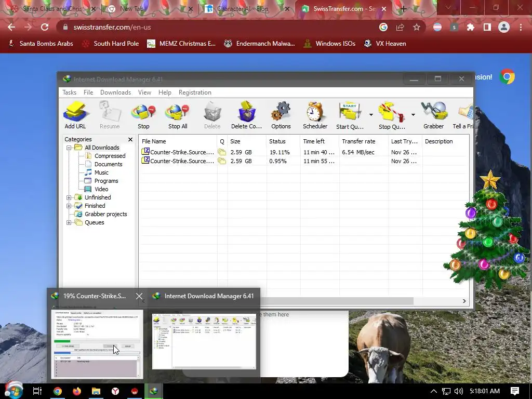Open the Grabber tool icon
532x399 pixels.
[x=433, y=115]
